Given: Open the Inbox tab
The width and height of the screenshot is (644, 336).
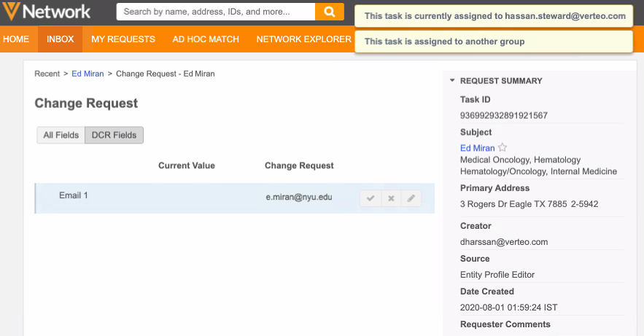Looking at the screenshot, I should [x=61, y=39].
